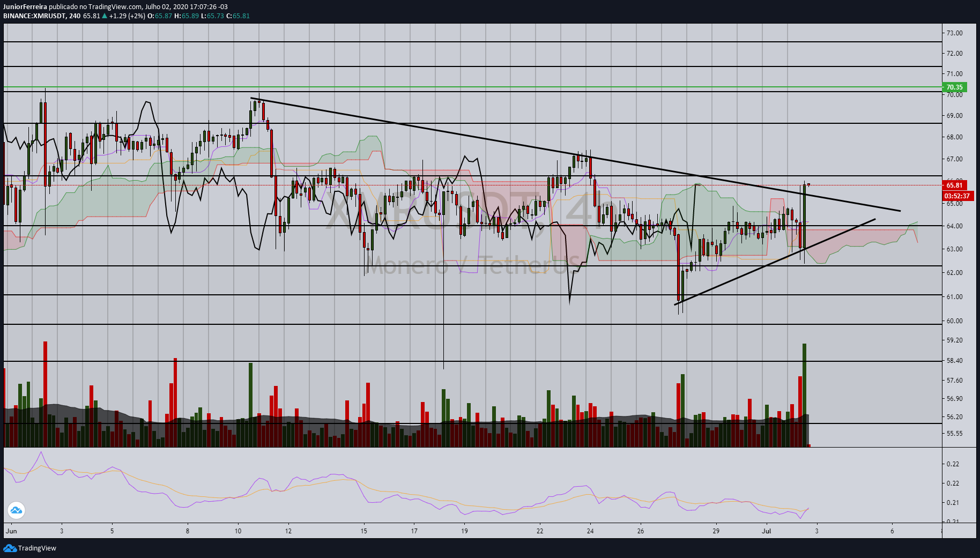This screenshot has height=558, width=980.
Task: Click the Jul date label on time axis
Action: pos(767,531)
